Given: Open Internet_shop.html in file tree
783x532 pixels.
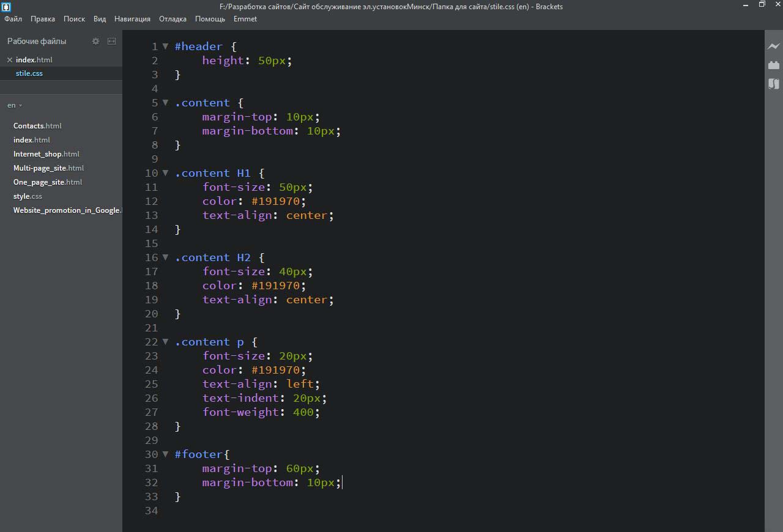Looking at the screenshot, I should point(46,154).
